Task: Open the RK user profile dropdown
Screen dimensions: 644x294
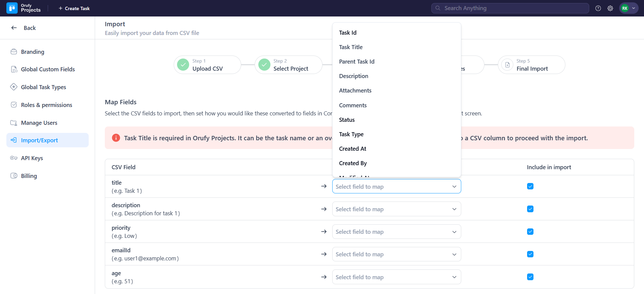Action: pyautogui.click(x=629, y=8)
